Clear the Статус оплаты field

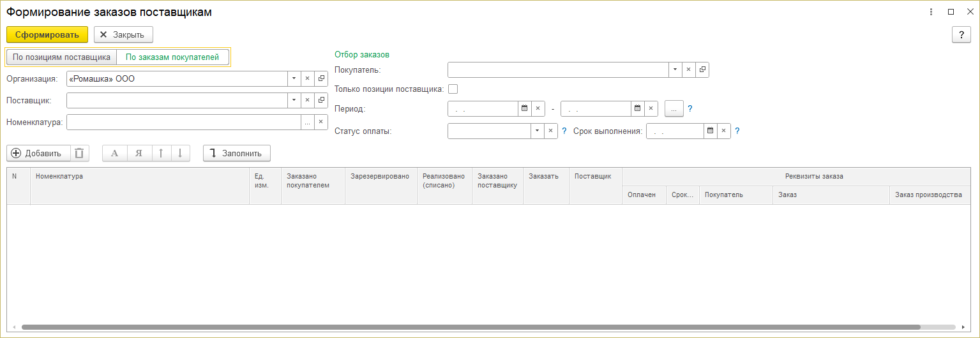(x=552, y=131)
